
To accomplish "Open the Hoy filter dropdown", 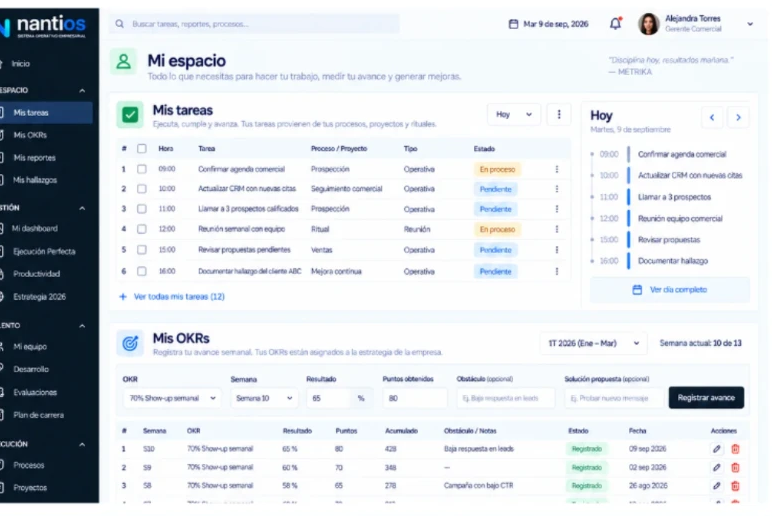I will coord(514,114).
